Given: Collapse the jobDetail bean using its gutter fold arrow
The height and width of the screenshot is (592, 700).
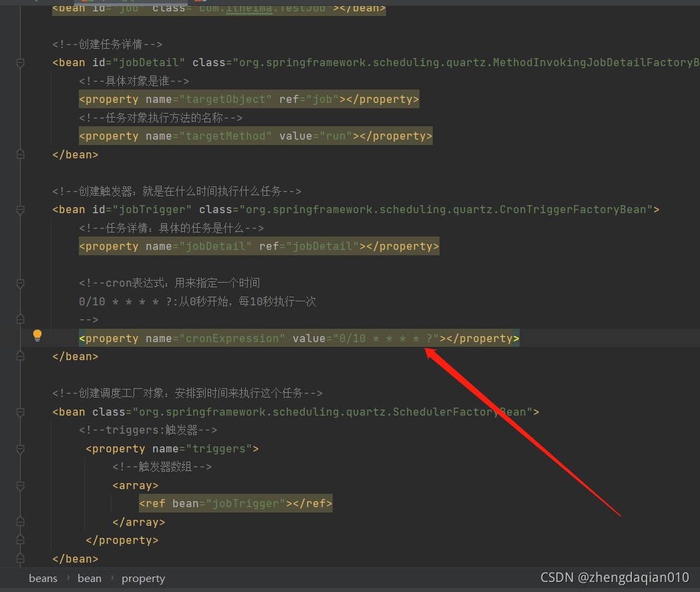Looking at the screenshot, I should (20, 62).
